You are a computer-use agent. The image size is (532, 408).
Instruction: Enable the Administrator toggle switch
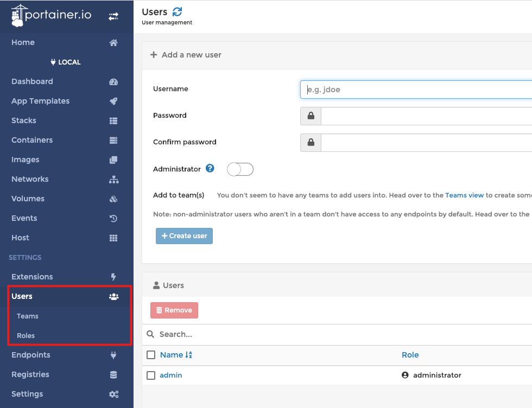(240, 169)
